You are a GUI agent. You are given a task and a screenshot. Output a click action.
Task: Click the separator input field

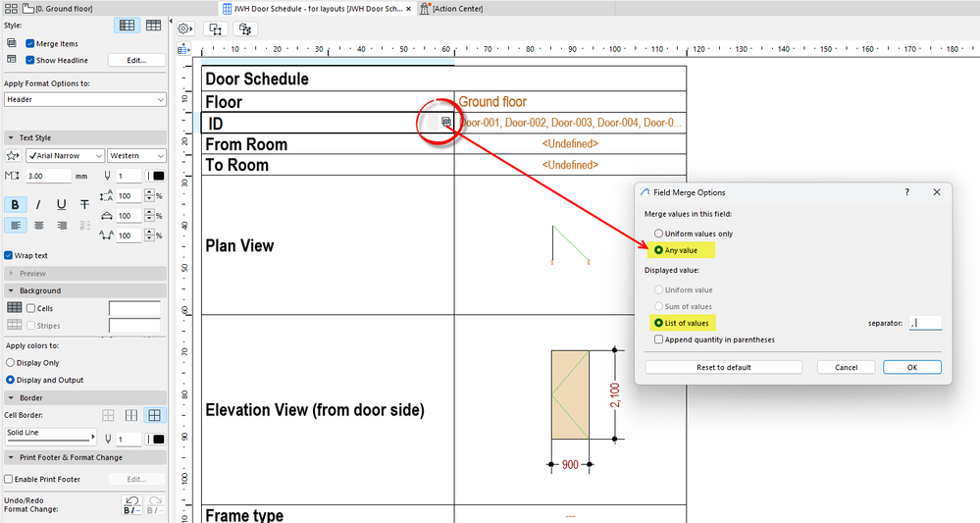(x=926, y=323)
